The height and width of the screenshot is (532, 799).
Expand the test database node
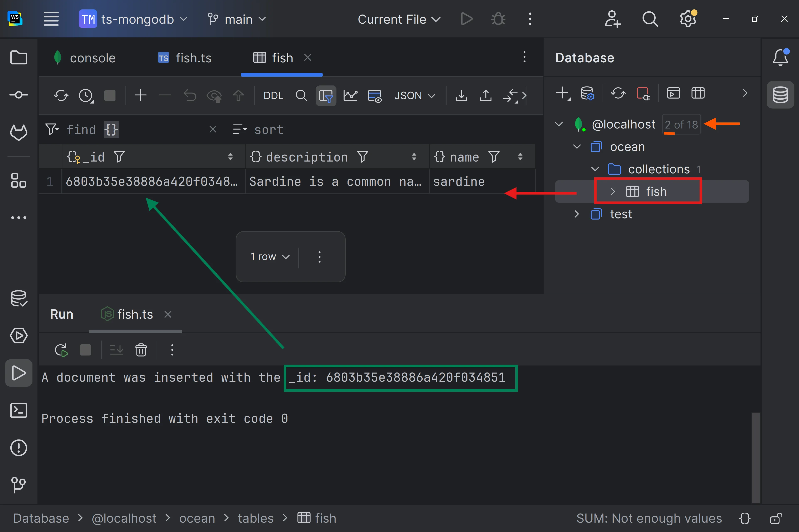click(x=576, y=214)
